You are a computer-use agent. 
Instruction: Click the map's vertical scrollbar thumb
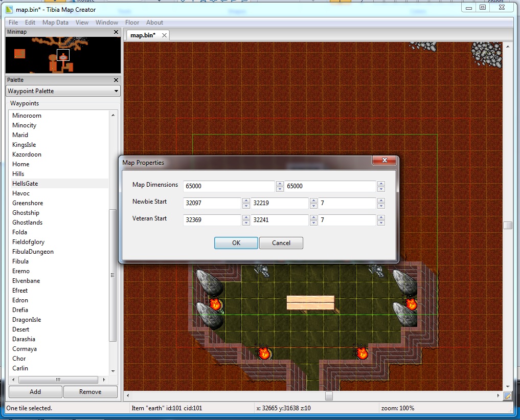(x=507, y=225)
